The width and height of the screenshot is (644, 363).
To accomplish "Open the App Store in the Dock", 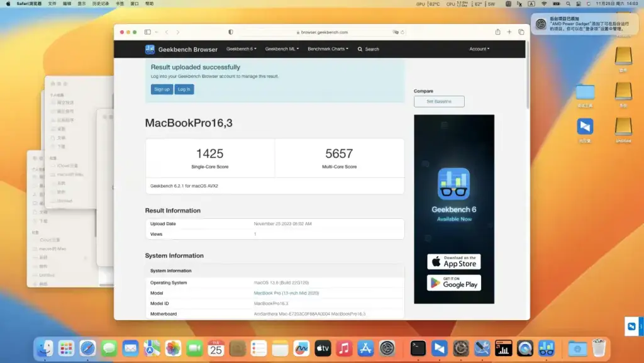I will [365, 349].
